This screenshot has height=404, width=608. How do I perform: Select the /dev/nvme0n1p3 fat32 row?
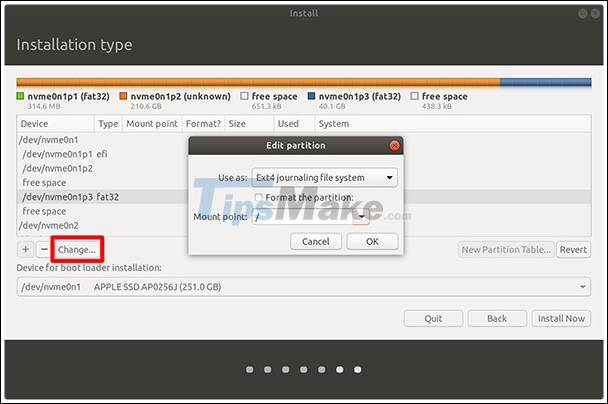coord(304,197)
